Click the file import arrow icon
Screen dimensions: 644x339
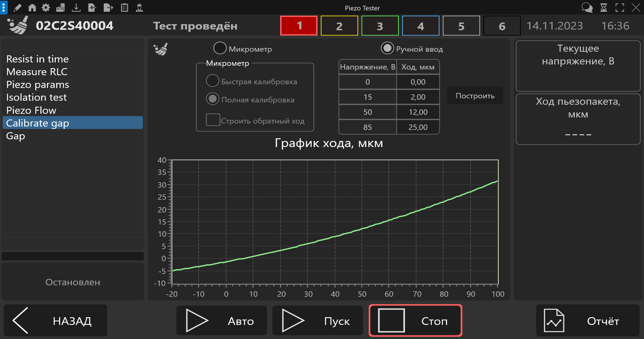point(92,8)
